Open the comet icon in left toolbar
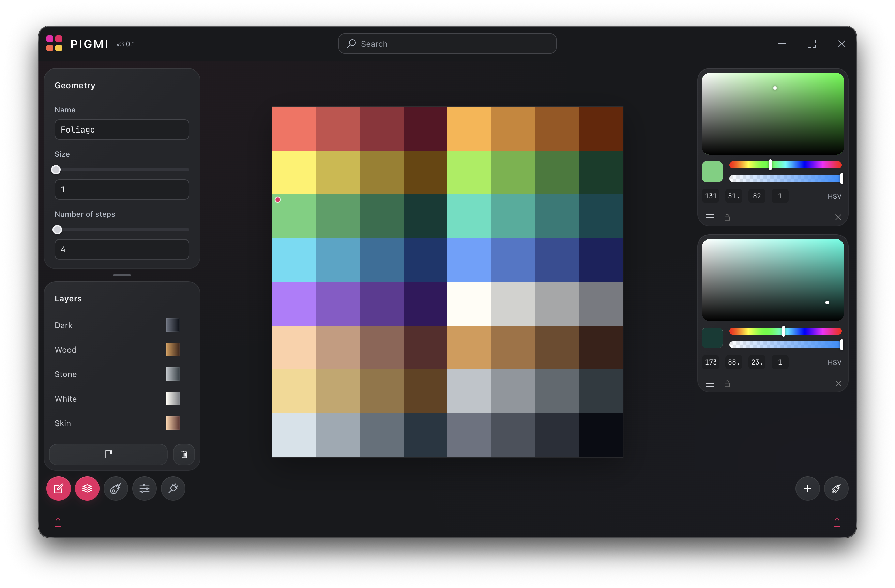 116,489
